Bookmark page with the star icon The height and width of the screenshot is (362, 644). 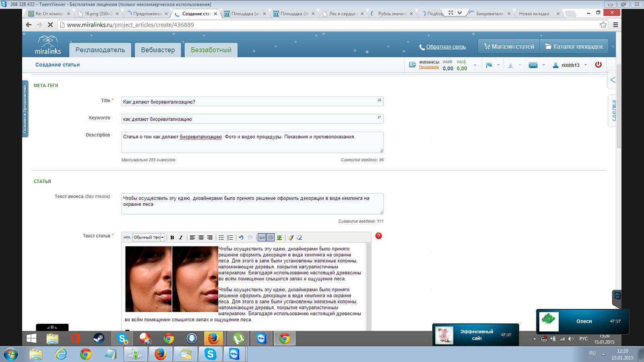tap(603, 25)
